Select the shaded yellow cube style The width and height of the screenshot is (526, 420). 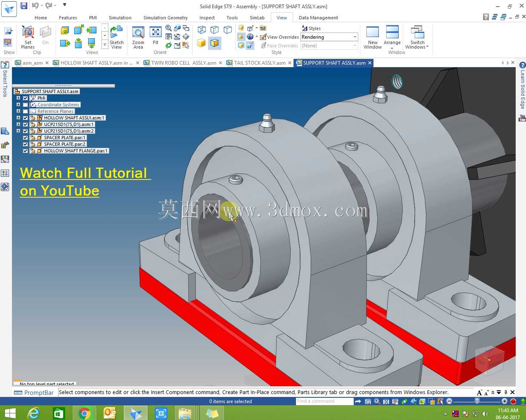coord(201,43)
